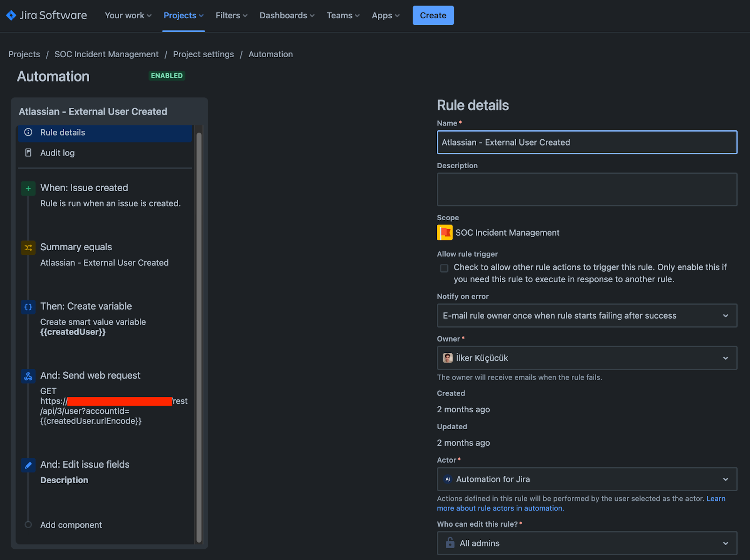Select the Create variable braces icon
The height and width of the screenshot is (560, 750).
click(28, 307)
